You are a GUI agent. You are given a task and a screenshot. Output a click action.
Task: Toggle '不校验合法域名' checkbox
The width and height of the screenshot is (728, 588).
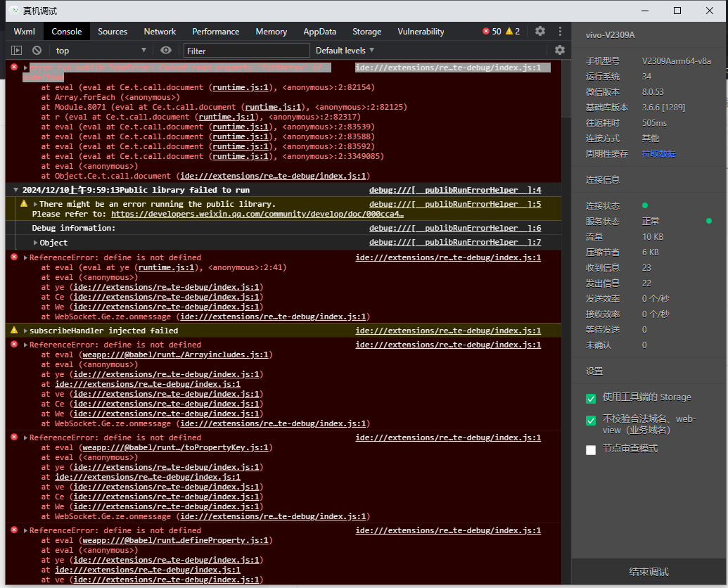[591, 420]
